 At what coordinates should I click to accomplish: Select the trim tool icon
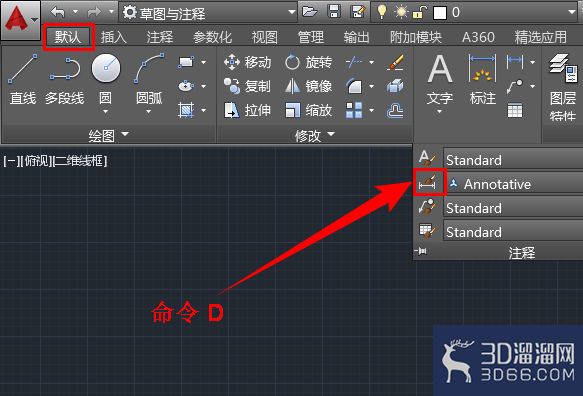click(x=354, y=62)
